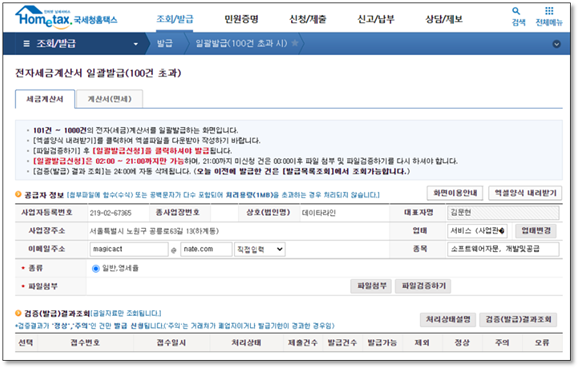
Task: Click the 정상 column header
Action: pyautogui.click(x=462, y=343)
